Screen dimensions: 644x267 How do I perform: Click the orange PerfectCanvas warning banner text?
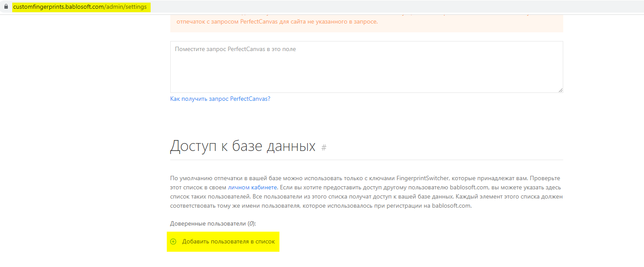(277, 22)
